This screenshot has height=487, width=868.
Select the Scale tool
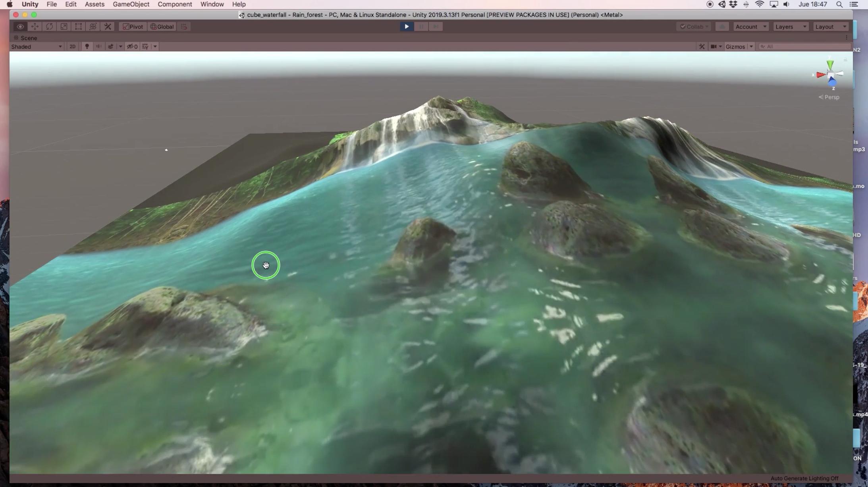pyautogui.click(x=64, y=27)
